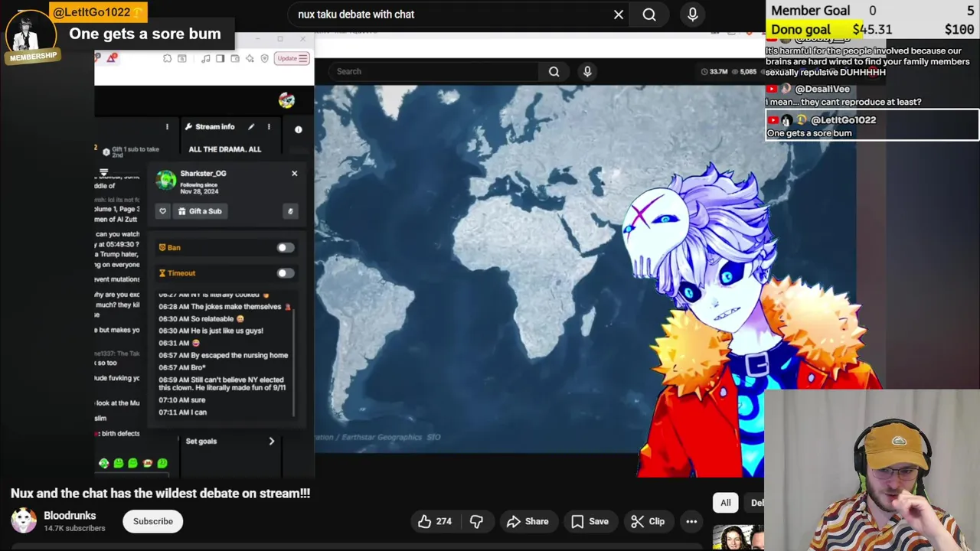Edit stream info with pencil icon

pos(251,127)
